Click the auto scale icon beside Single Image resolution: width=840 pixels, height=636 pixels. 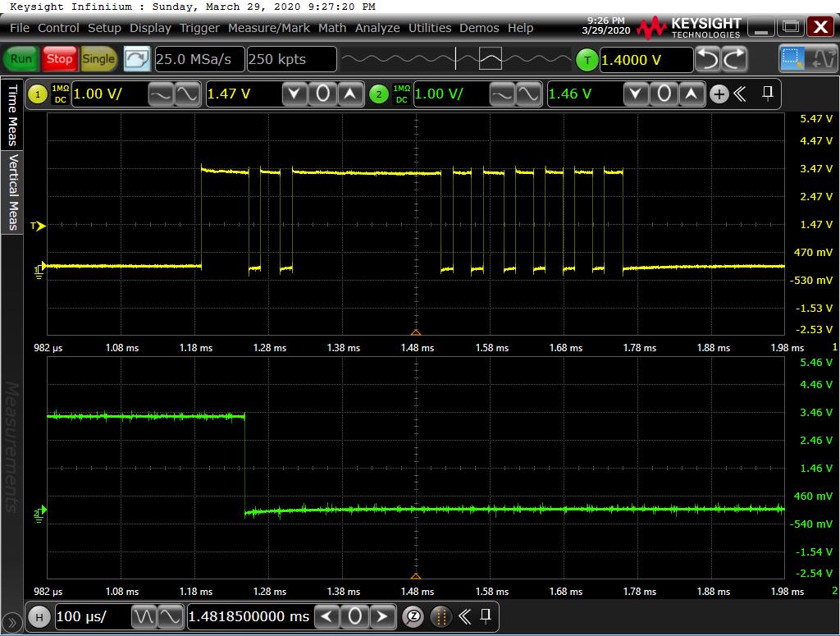coord(137,59)
